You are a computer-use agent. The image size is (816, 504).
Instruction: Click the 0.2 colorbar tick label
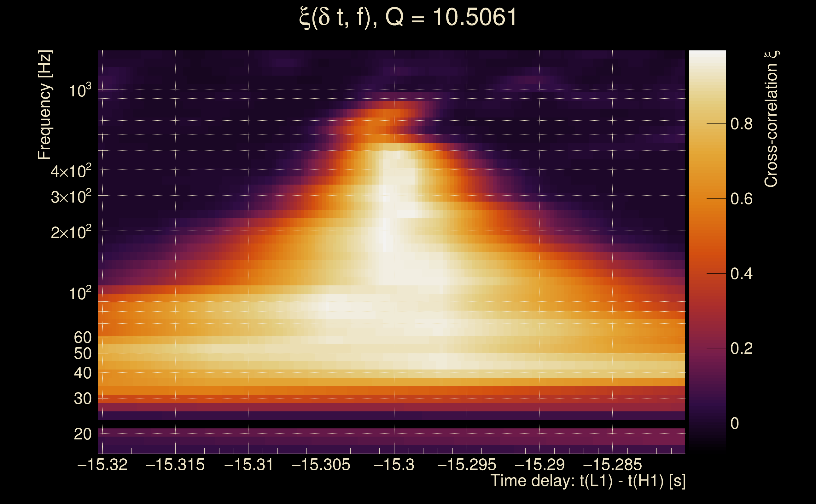click(741, 349)
